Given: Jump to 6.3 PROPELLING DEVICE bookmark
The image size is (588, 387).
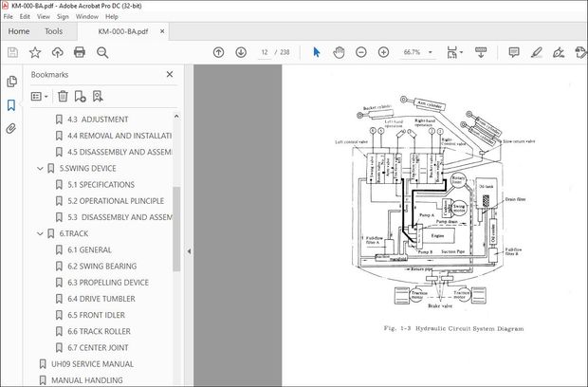Looking at the screenshot, I should [108, 283].
